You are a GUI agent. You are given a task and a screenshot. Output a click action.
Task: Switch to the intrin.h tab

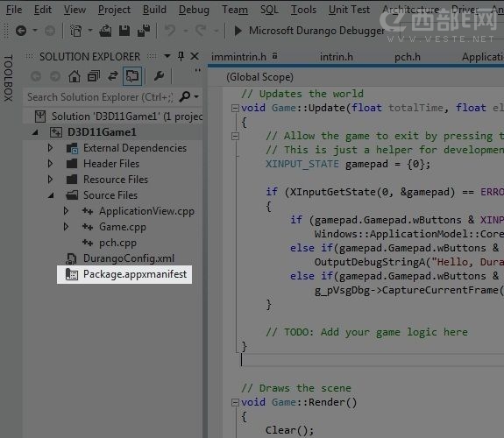(x=337, y=57)
